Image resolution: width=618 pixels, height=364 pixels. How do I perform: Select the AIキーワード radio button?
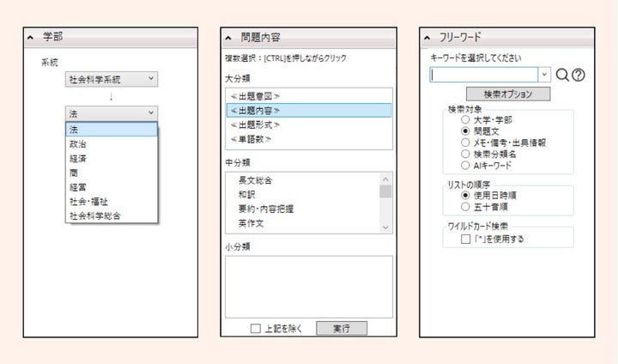[465, 165]
